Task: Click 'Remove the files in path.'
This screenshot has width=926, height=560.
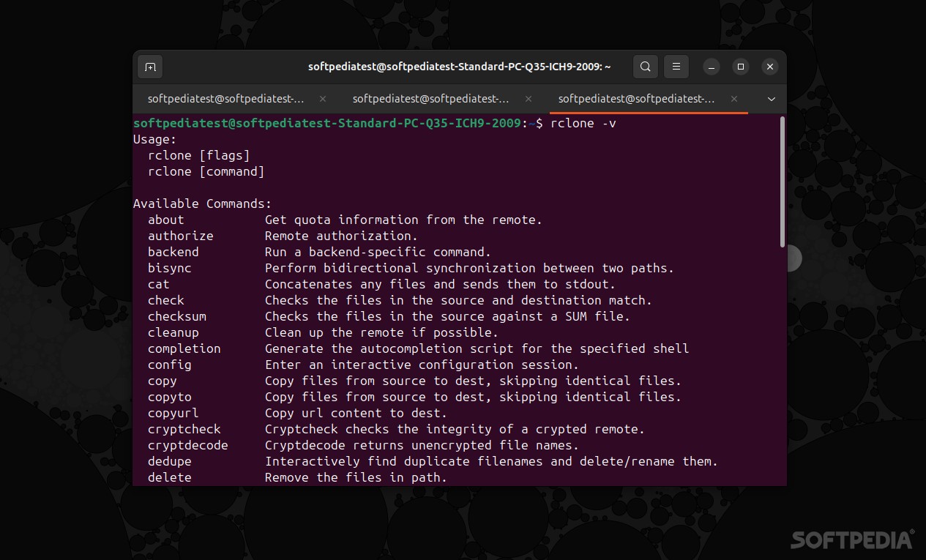Action: (356, 477)
